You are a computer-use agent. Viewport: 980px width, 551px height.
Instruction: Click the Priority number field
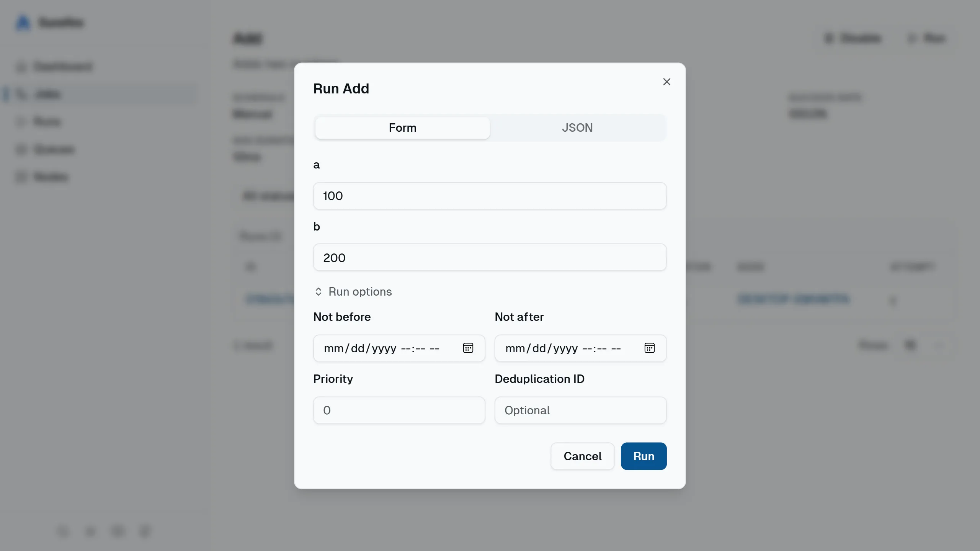[399, 410]
